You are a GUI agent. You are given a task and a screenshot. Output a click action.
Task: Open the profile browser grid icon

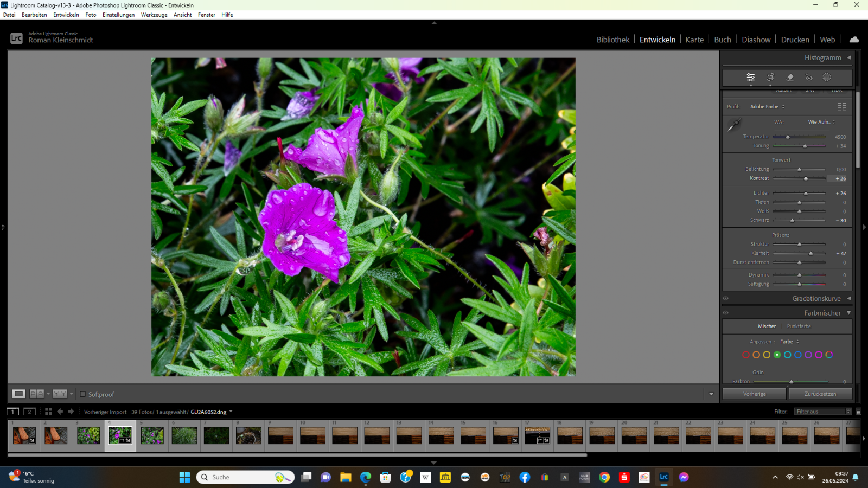coord(842,107)
